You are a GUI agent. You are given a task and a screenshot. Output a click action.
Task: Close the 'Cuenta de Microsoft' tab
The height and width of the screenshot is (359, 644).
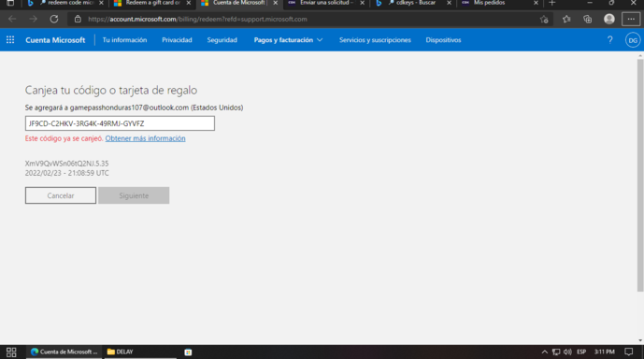tap(275, 3)
